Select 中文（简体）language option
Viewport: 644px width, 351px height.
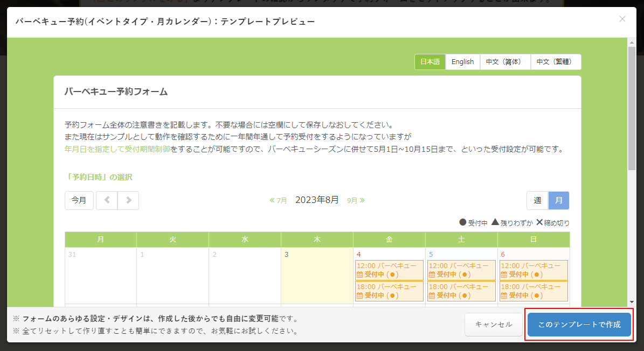[504, 62]
